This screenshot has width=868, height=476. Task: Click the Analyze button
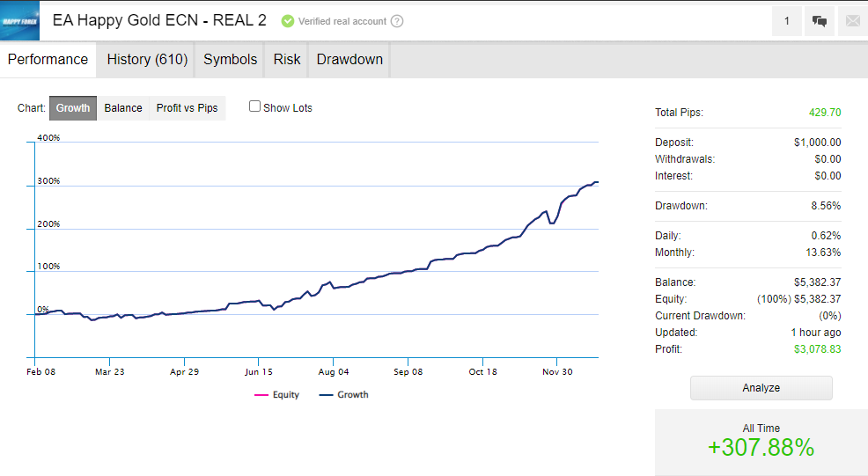761,388
